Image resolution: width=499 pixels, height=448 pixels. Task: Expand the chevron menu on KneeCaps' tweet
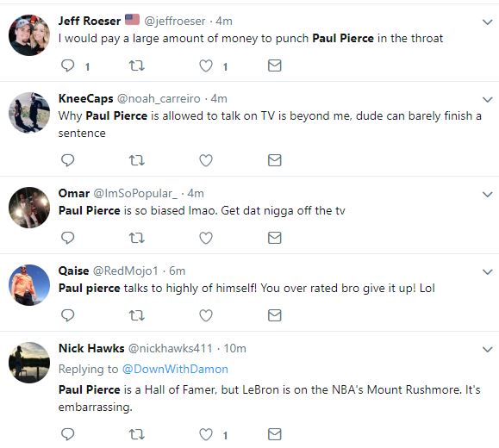488,100
